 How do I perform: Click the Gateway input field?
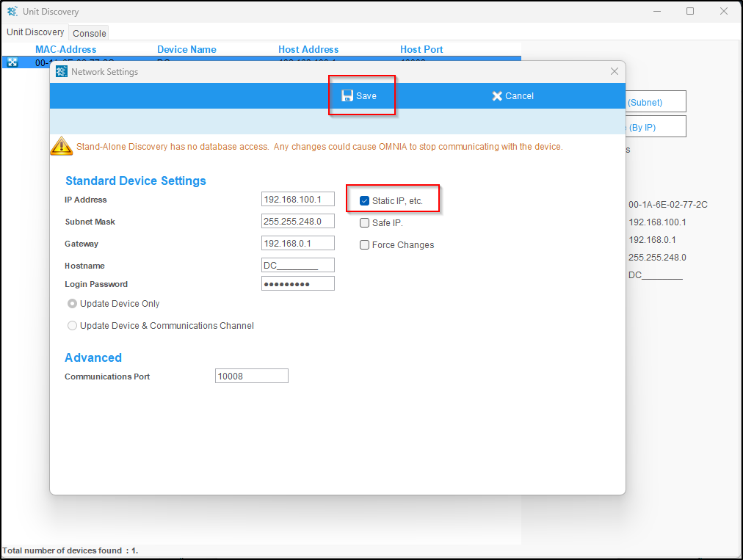pyautogui.click(x=297, y=244)
